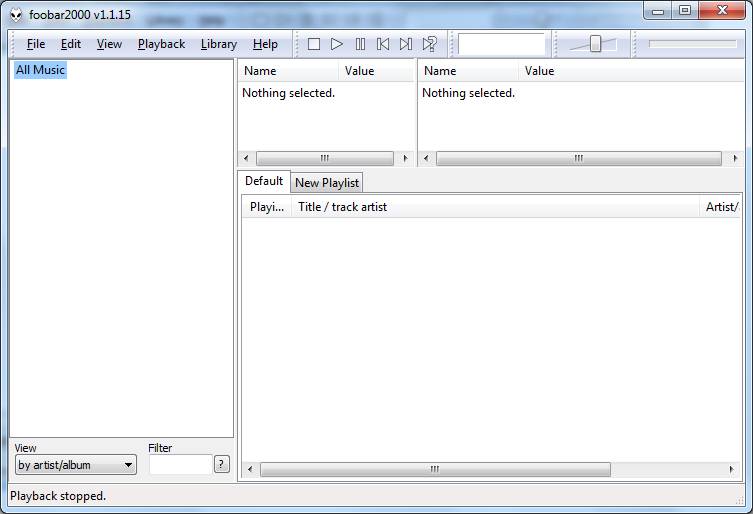Adjust the volume slider knob
Viewport: 753px width, 514px height.
[x=595, y=44]
